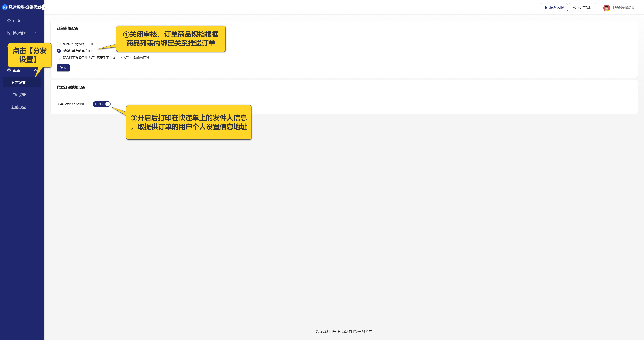Open the 18669946636 account menu
Screen dimensions: 644x340
click(623, 8)
